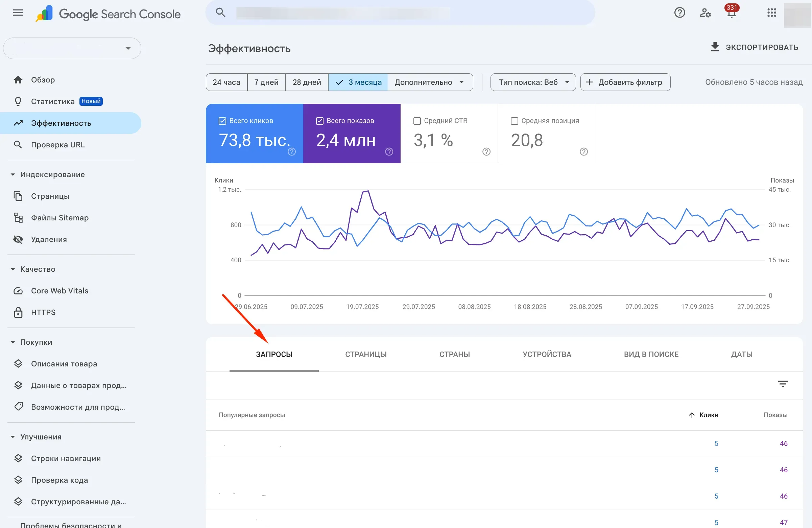
Task: Click Добавить фильтр
Action: coord(625,82)
